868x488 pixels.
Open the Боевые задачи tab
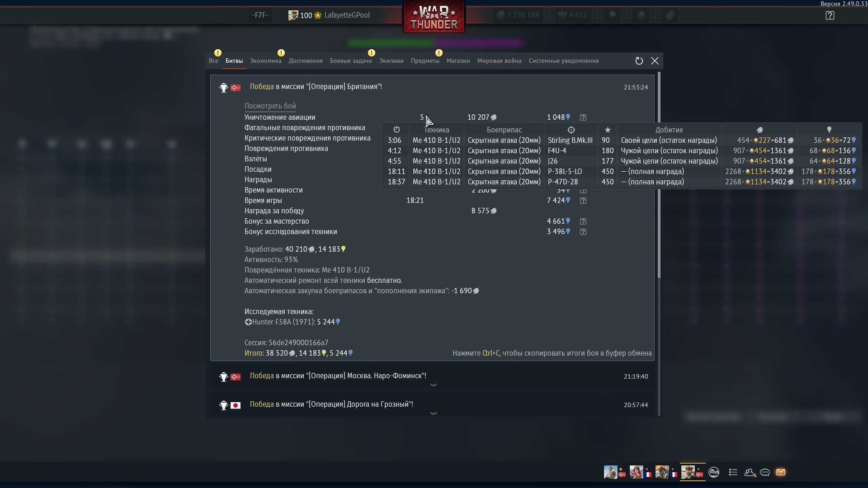(x=350, y=61)
